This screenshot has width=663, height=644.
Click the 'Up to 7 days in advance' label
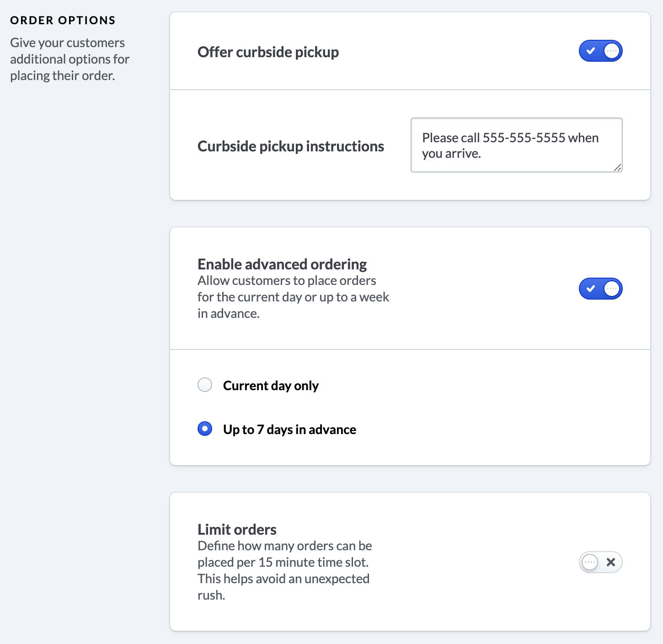[289, 429]
